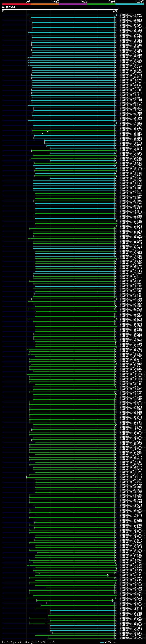Select the UniRef100_C6SZ28 hit label
This screenshot has width=146, height=644.
click(x=131, y=88)
